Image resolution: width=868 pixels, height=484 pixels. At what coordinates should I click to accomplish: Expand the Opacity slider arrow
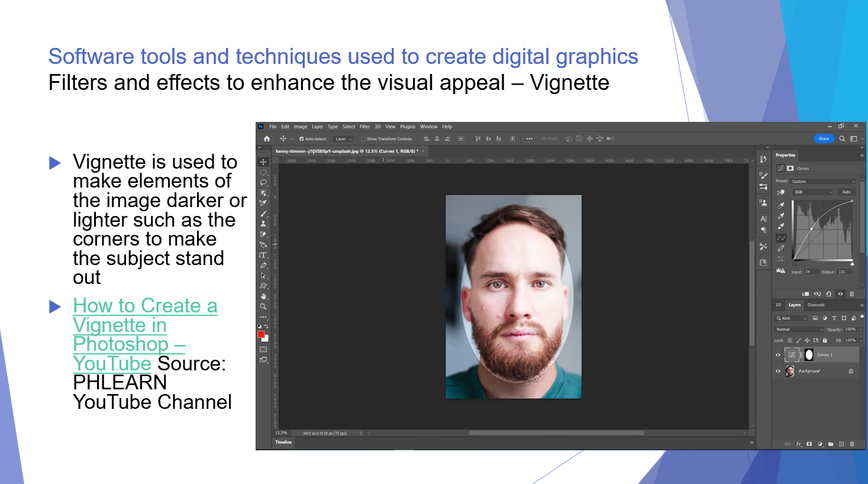860,330
